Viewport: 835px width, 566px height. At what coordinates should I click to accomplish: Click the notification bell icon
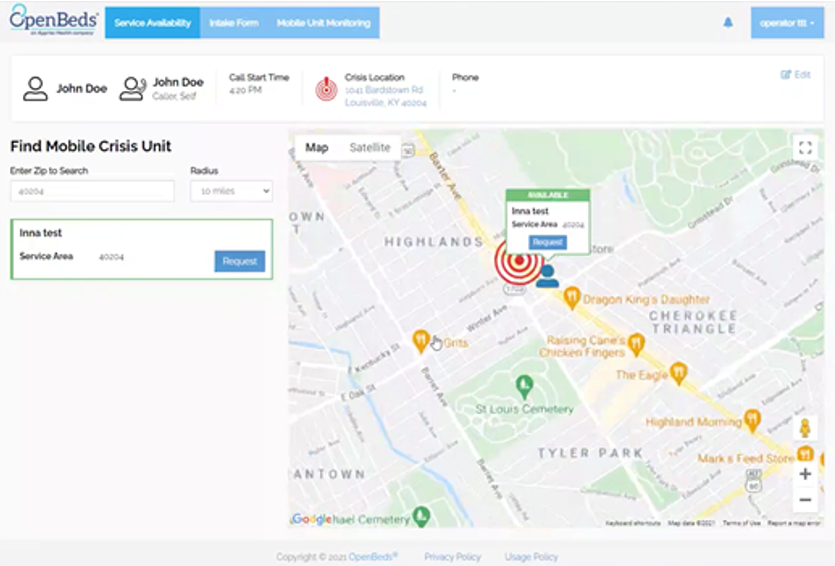click(x=728, y=23)
